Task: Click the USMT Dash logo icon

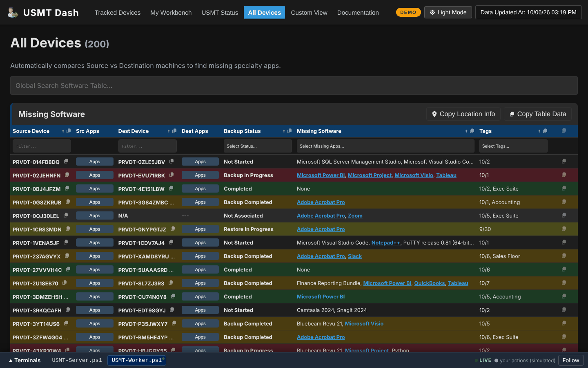Action: [13, 12]
